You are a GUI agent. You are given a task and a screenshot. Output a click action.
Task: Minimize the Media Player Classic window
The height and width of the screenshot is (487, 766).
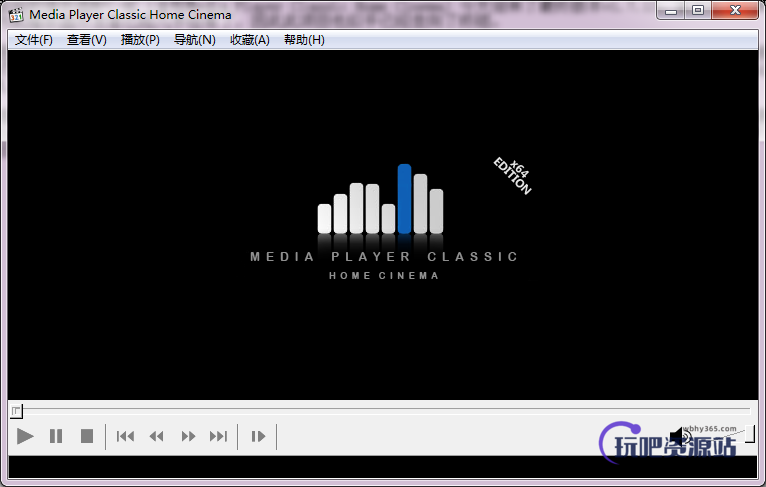(x=671, y=11)
